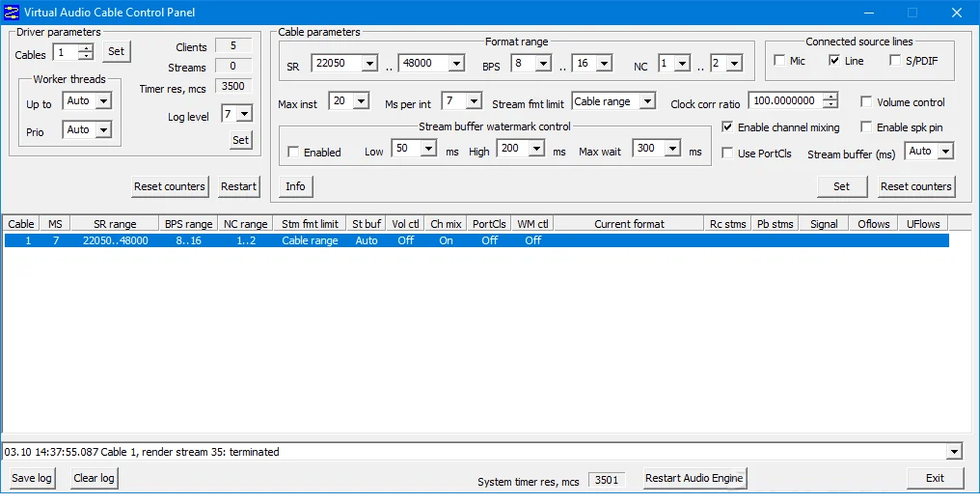The width and height of the screenshot is (980, 504).
Task: Click the Clock corr ratio value field
Action: [785, 100]
